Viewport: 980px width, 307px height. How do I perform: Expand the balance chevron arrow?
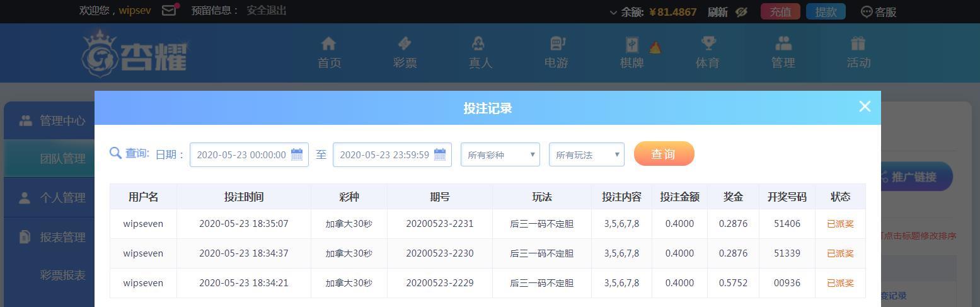click(613, 13)
